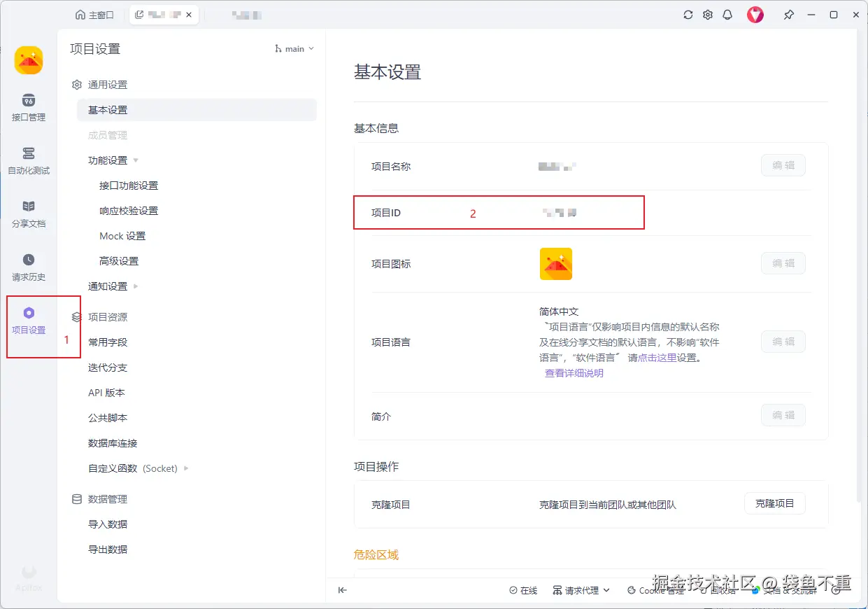Click 编辑 button for 项目语言
Screen dimensions: 868x609
(x=783, y=342)
